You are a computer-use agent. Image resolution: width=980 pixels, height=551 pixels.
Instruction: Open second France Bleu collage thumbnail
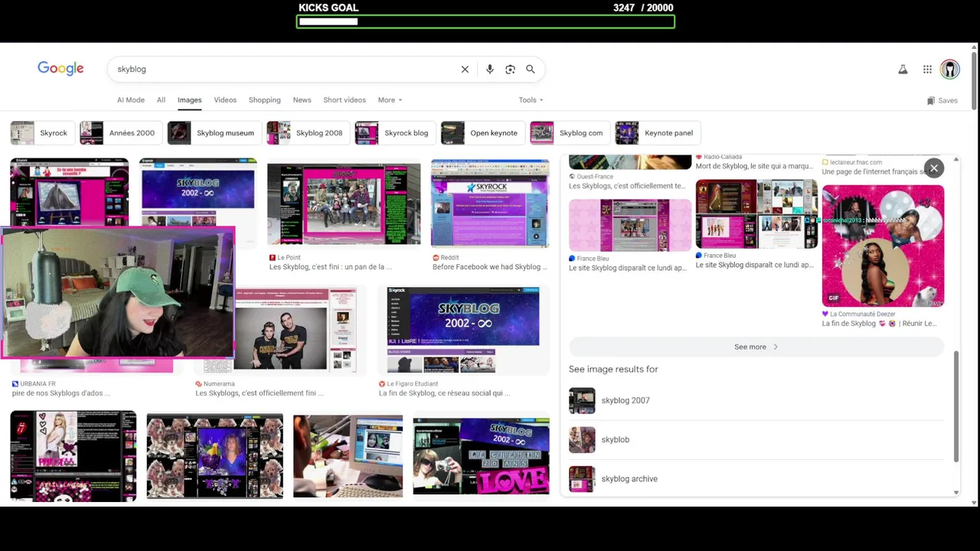coord(756,214)
